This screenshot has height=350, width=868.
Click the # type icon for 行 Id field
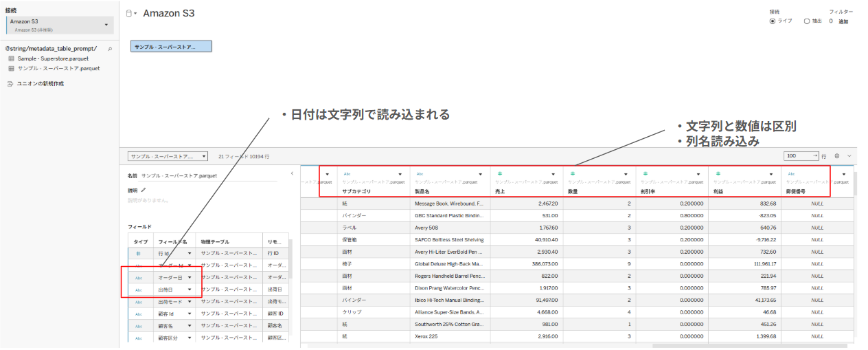139,254
